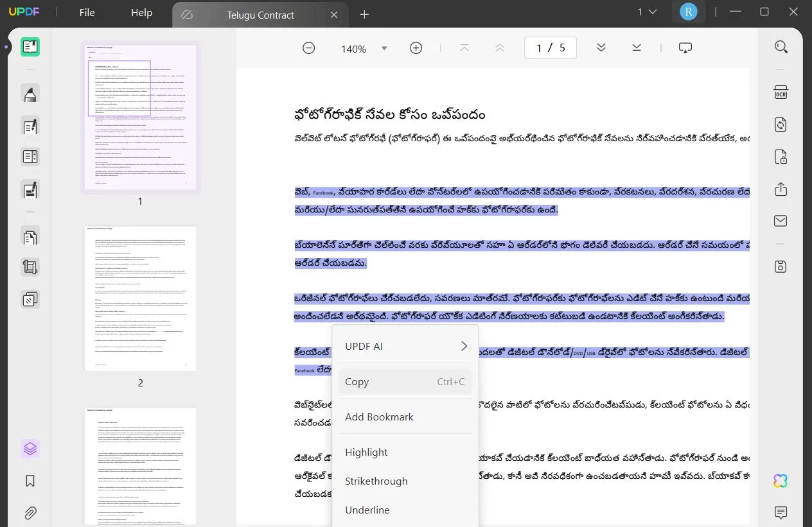Image resolution: width=812 pixels, height=527 pixels.
Task: Open the File menu
Action: click(86, 12)
